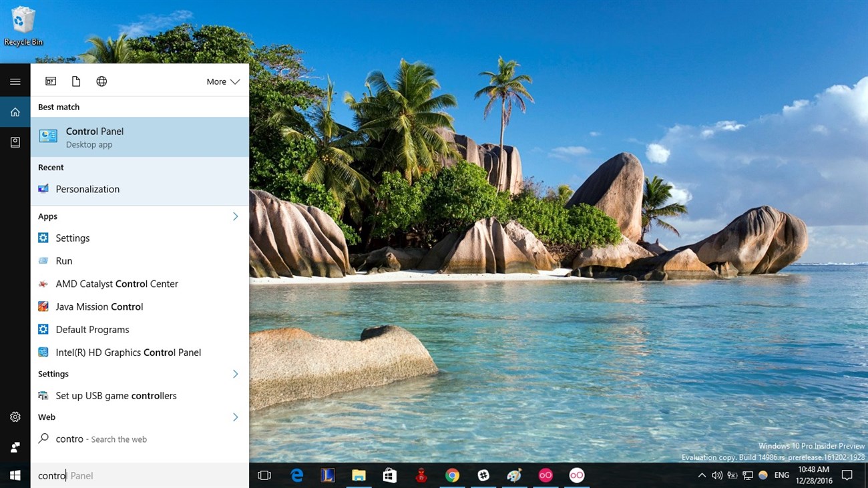868x488 pixels.
Task: Open Control Panel best match result
Action: 140,137
